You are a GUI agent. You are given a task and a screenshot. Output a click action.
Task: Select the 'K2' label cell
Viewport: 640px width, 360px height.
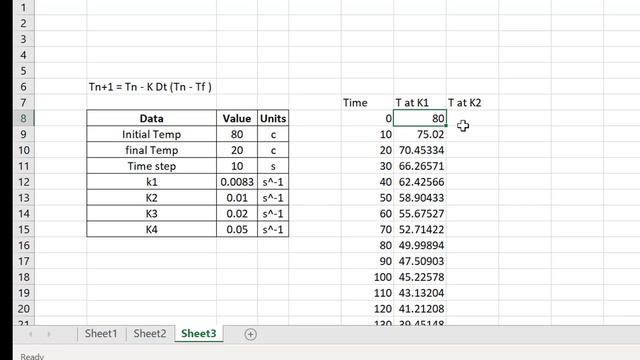[x=151, y=198]
